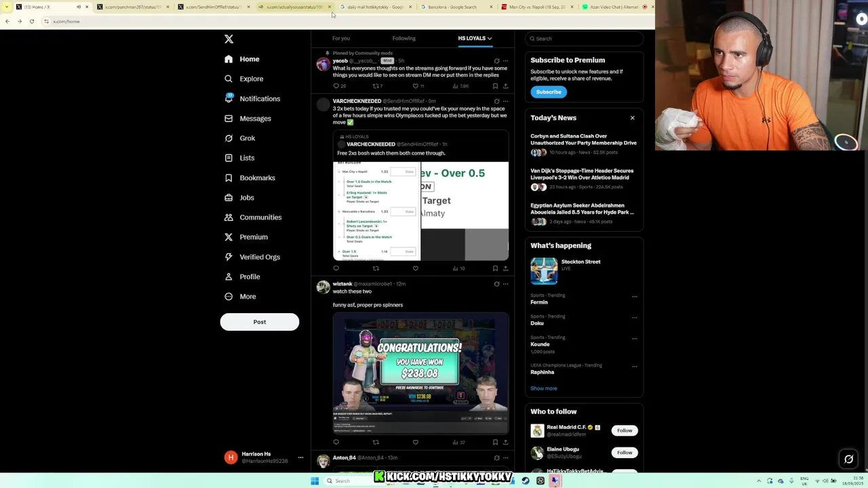Open the bet builder slip image
868x488 pixels.
376,211
